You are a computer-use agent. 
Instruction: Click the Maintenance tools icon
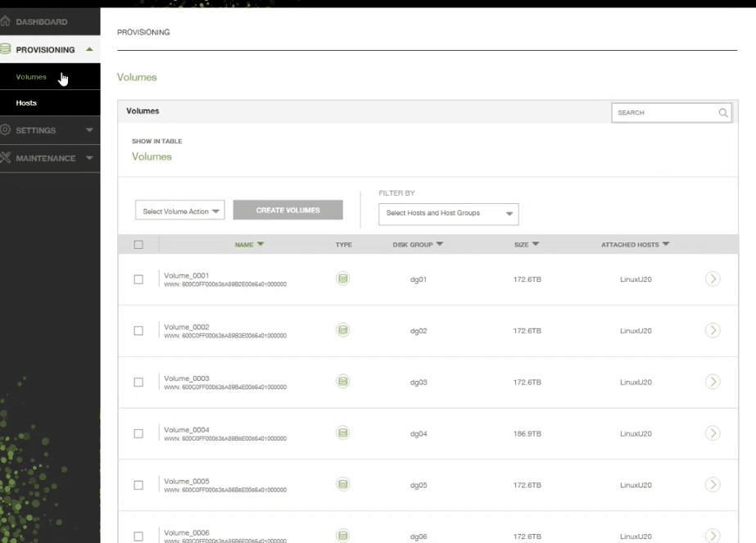tap(5, 157)
